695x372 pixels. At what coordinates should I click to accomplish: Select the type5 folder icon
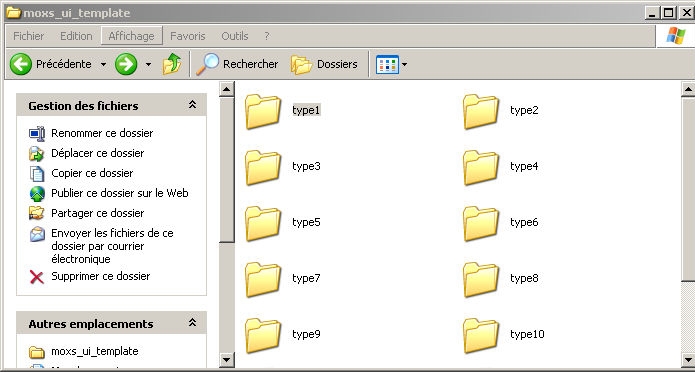[263, 223]
